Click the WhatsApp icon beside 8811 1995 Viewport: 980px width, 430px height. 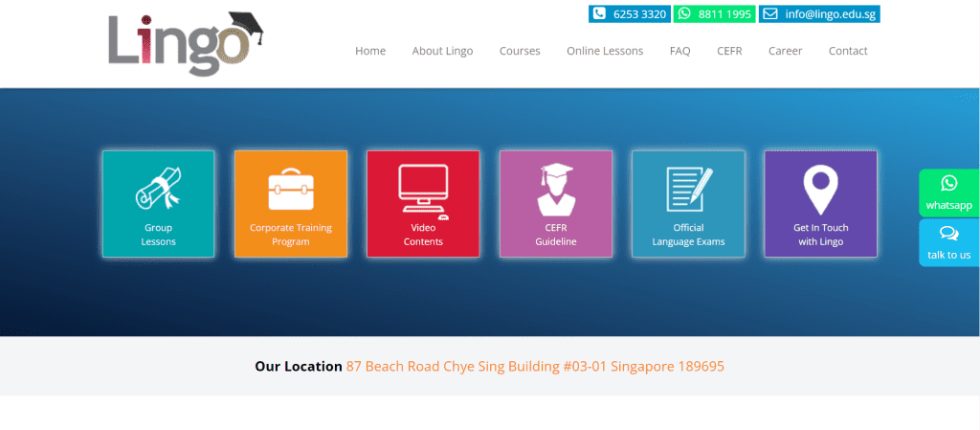pos(684,13)
